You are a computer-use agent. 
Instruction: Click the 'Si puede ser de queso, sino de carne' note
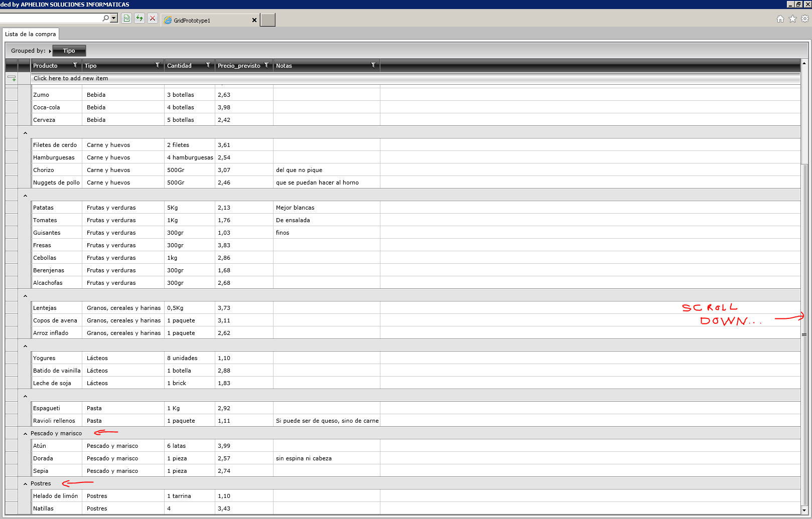coord(327,421)
